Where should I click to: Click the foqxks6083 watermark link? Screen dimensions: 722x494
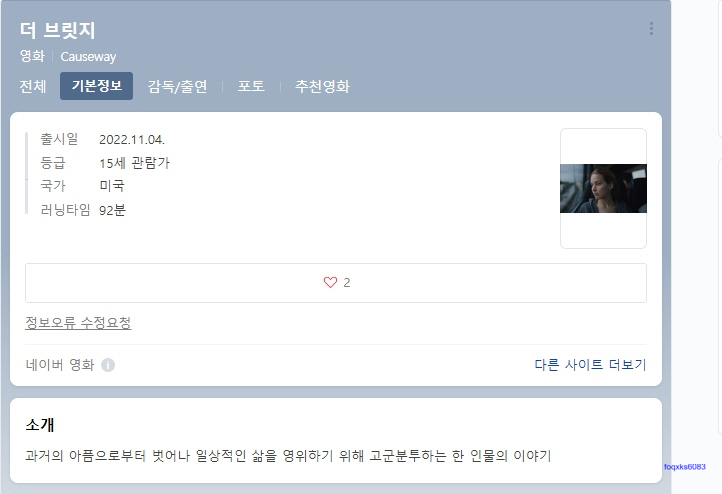click(x=685, y=466)
